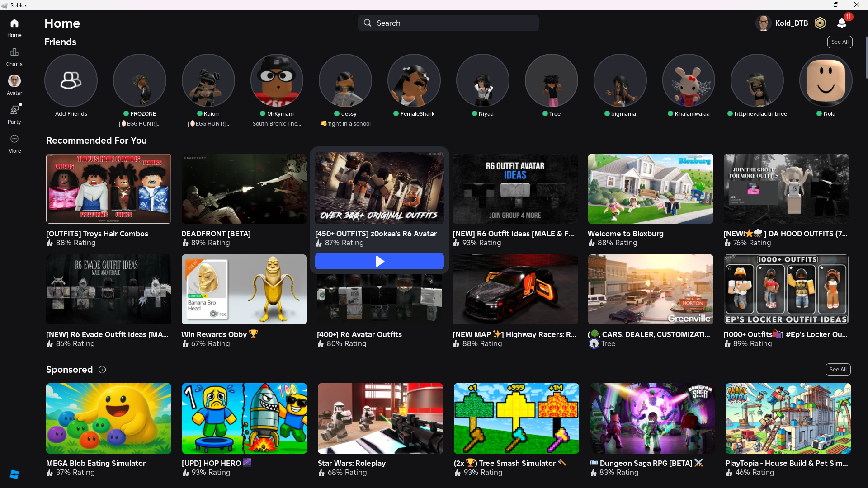Open FROZONE's friend avatar
The width and height of the screenshot is (868, 488).
[x=140, y=80]
